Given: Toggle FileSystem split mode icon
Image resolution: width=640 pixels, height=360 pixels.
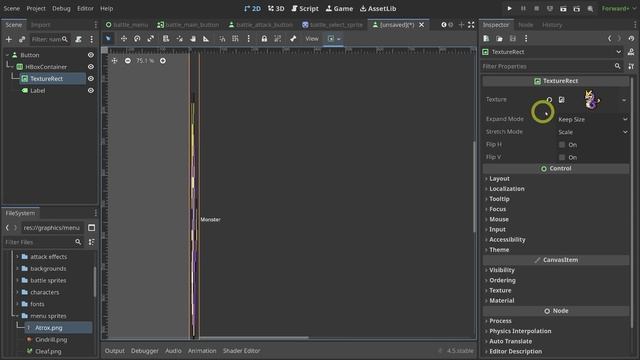Looking at the screenshot, I should 91,227.
